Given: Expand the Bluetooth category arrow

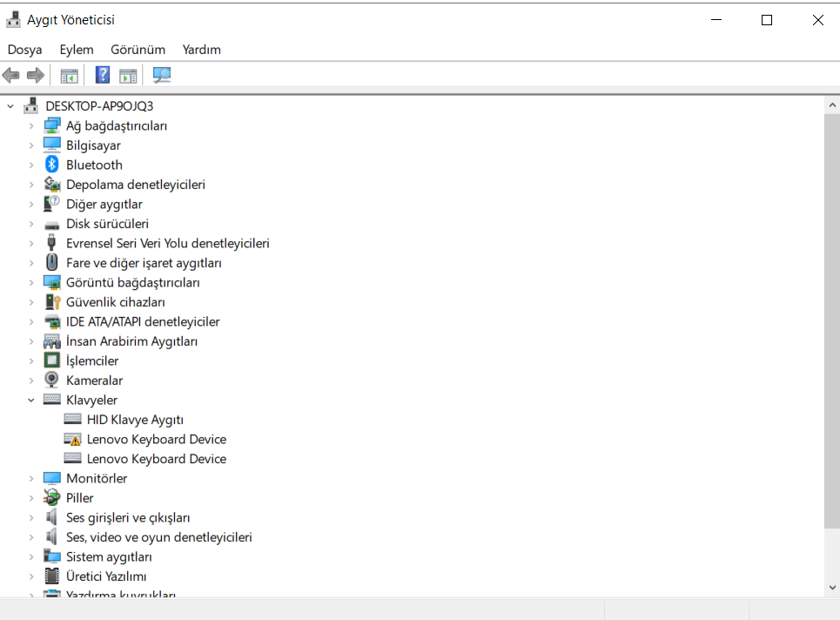Looking at the screenshot, I should click(31, 165).
